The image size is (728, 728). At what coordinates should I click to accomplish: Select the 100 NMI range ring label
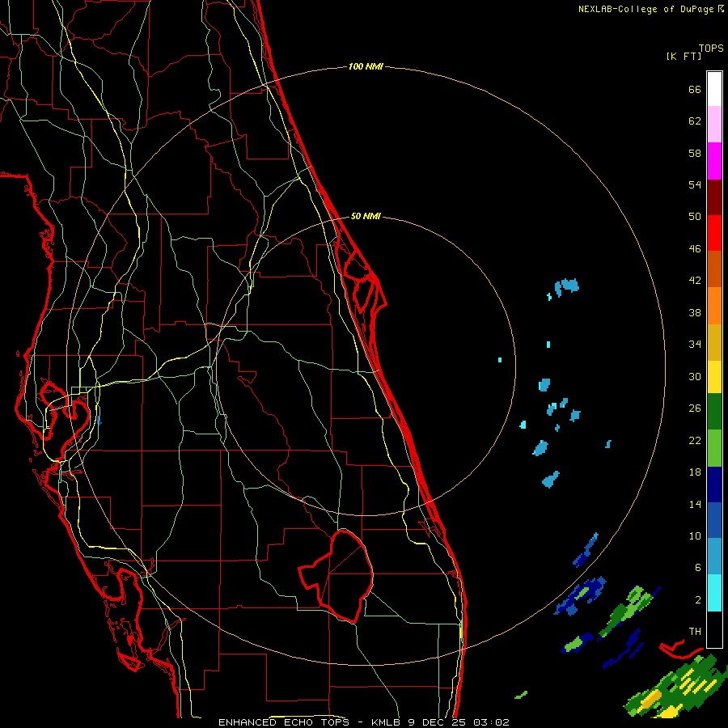[366, 66]
